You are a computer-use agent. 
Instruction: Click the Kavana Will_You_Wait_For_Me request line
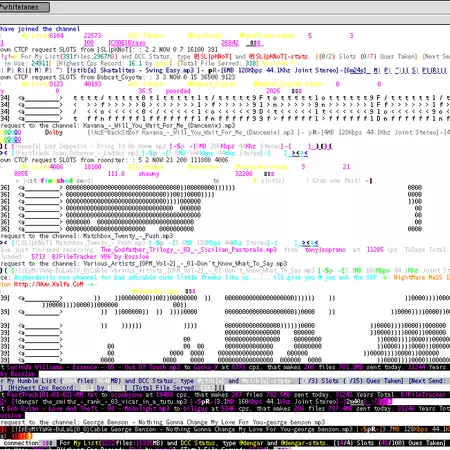coord(117,126)
